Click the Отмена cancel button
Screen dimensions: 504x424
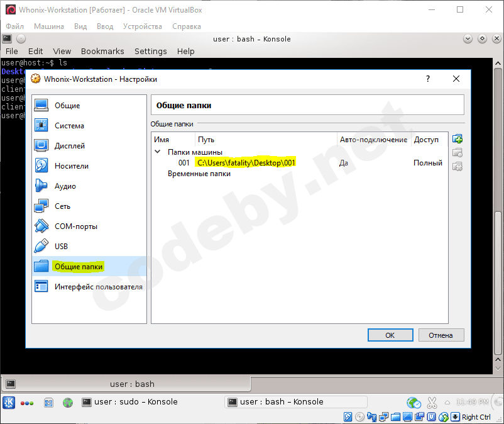tap(441, 335)
